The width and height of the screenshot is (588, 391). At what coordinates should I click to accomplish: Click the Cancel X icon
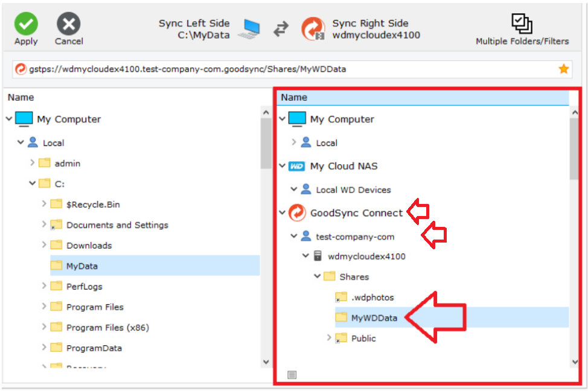69,25
